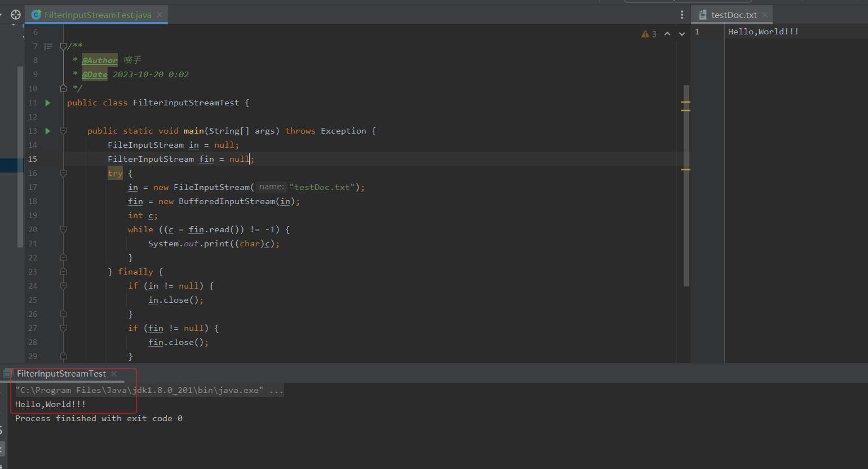Collapse the 'if (fin != null)' fold on line 27
868x469 pixels.
click(63, 328)
